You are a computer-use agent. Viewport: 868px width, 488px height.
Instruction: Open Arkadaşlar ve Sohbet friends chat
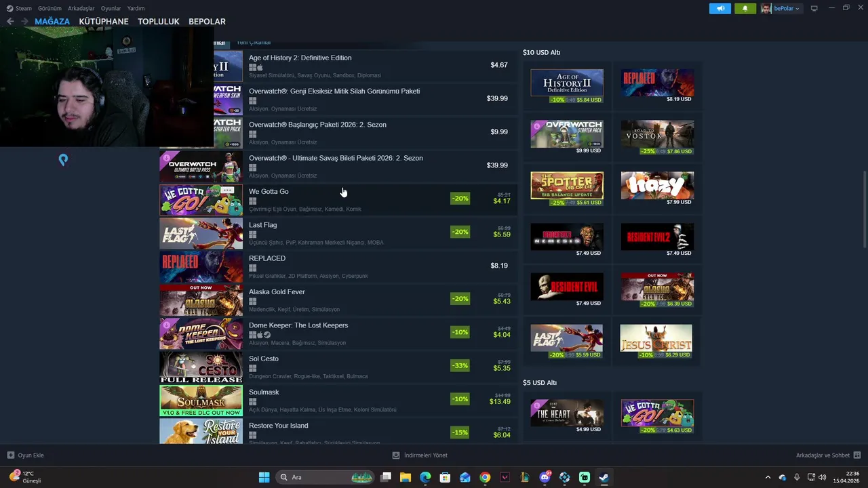[828, 455]
